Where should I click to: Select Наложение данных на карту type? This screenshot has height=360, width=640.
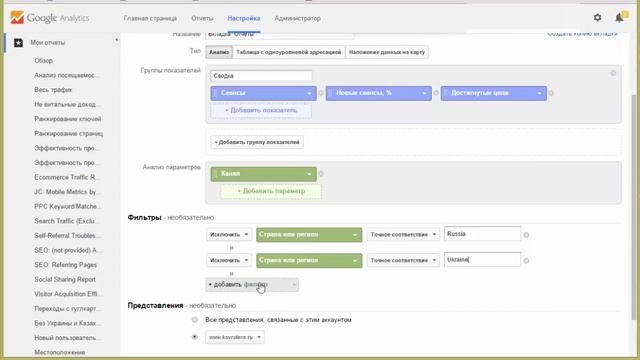[x=387, y=52]
